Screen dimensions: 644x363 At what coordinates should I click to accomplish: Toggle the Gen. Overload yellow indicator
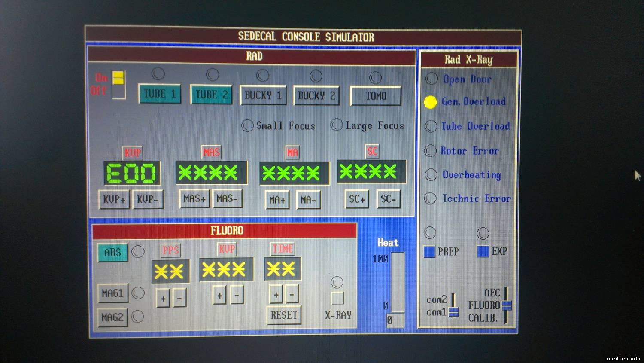pyautogui.click(x=431, y=102)
